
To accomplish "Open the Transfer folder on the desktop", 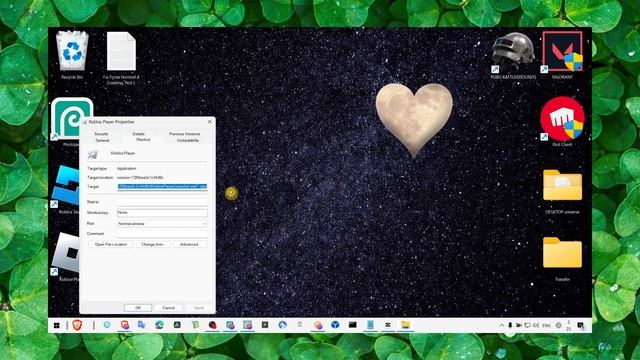I will click(x=562, y=253).
